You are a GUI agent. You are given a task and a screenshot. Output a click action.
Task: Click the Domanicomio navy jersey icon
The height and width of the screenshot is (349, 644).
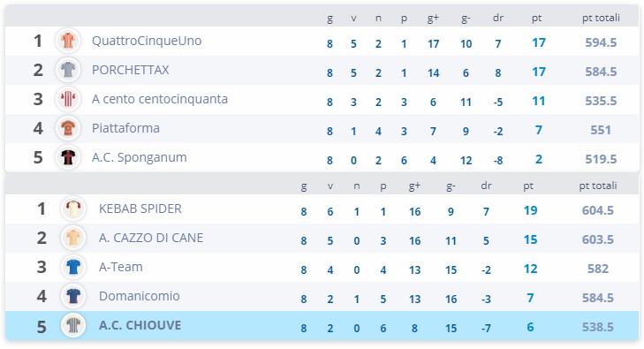(x=73, y=297)
